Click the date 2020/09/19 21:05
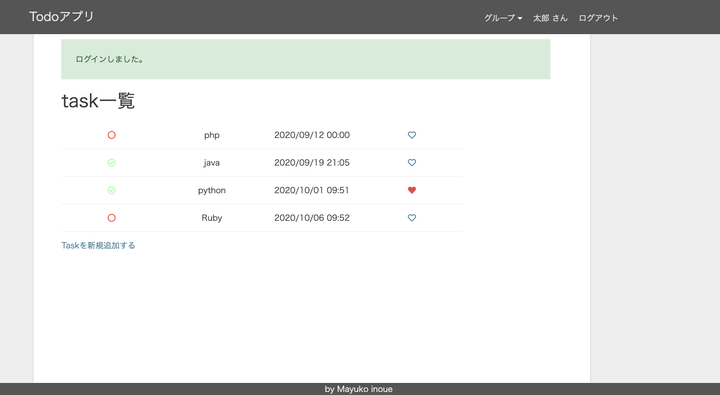This screenshot has width=720, height=395. 312,163
